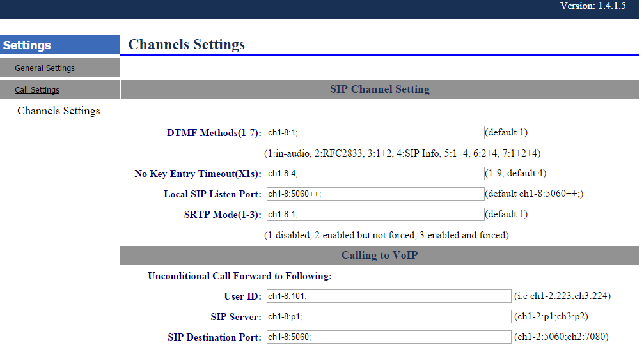This screenshot has height=352, width=644.
Task: Click the SRTP Mode input field
Action: click(x=375, y=215)
